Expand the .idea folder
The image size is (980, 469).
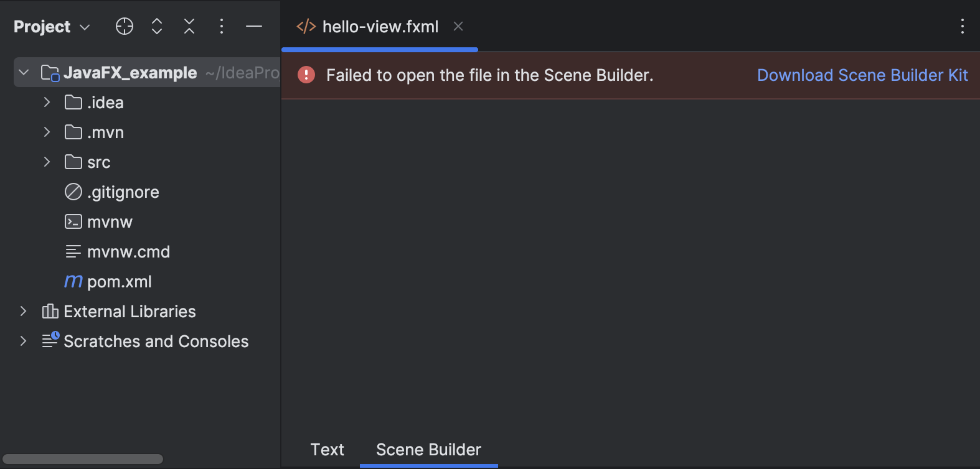(47, 102)
